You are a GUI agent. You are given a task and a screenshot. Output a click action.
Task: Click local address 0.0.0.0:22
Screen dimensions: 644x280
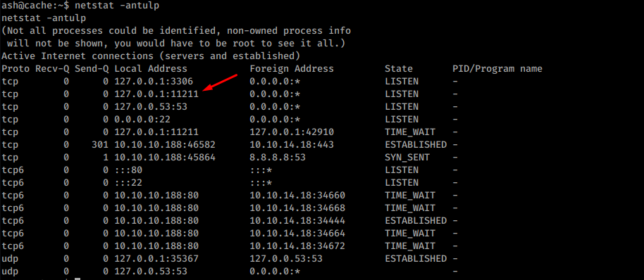coord(142,120)
